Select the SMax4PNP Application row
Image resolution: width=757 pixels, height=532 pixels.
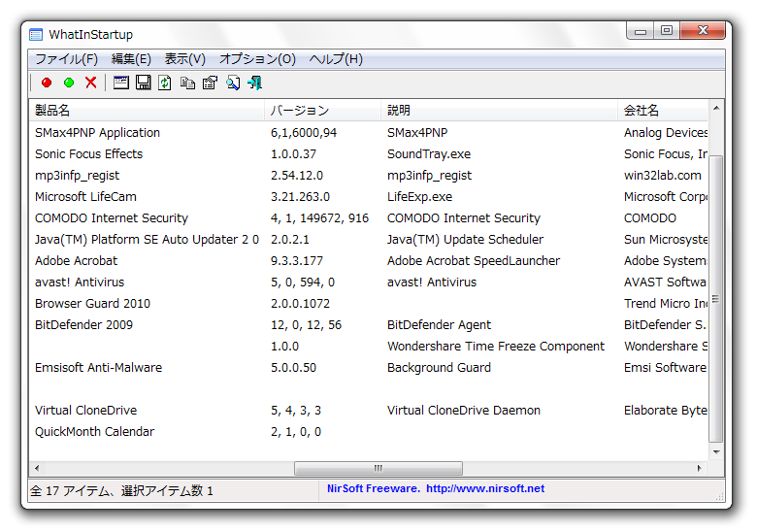click(368, 133)
